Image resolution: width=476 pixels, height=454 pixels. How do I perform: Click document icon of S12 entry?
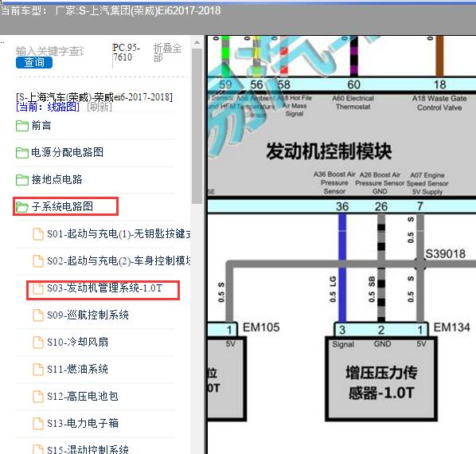click(x=38, y=396)
